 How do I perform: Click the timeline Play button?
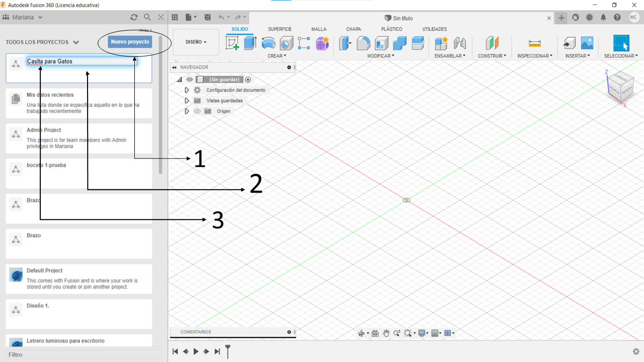(x=196, y=351)
